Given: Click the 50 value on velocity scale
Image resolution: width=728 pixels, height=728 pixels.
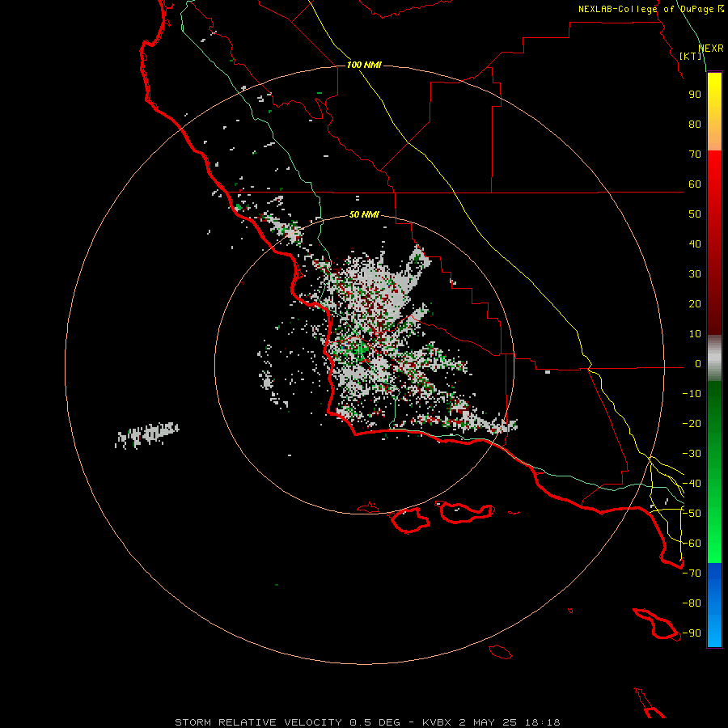Looking at the screenshot, I should click(x=695, y=214).
